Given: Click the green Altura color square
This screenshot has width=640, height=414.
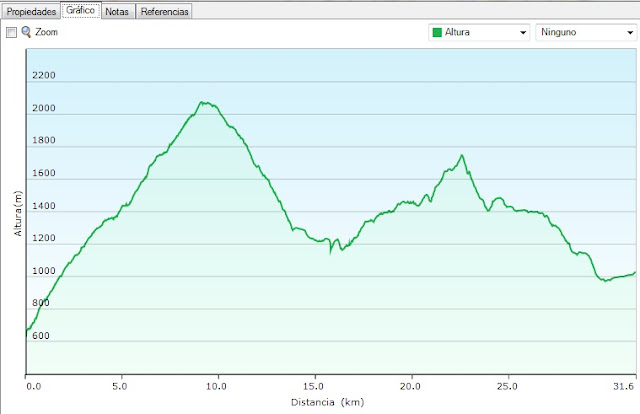Looking at the screenshot, I should [437, 32].
